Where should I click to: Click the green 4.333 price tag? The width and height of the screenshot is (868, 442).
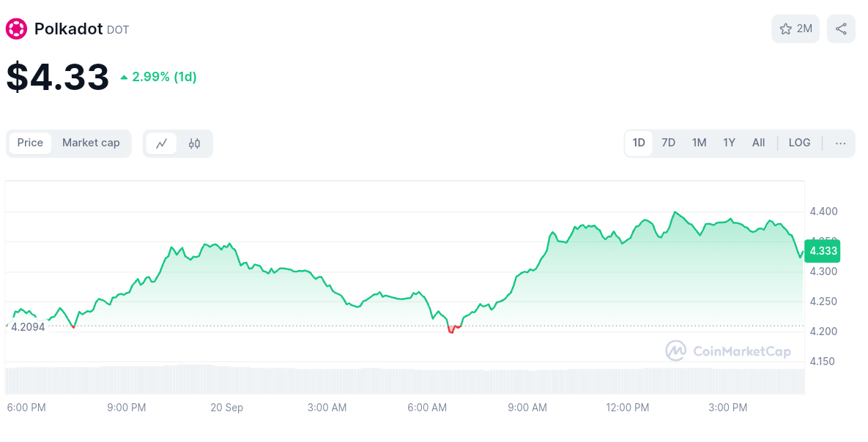(822, 251)
